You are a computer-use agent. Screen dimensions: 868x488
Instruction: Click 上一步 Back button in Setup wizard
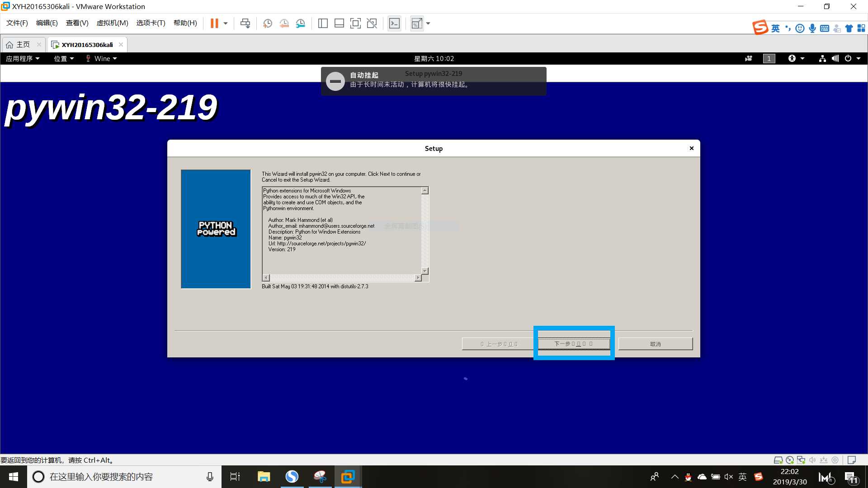pyautogui.click(x=499, y=344)
